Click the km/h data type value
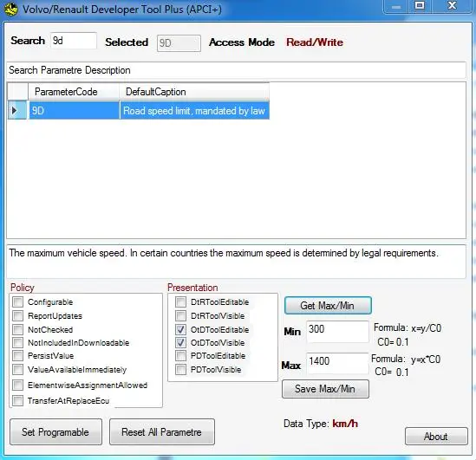This screenshot has height=460, width=476. (345, 424)
